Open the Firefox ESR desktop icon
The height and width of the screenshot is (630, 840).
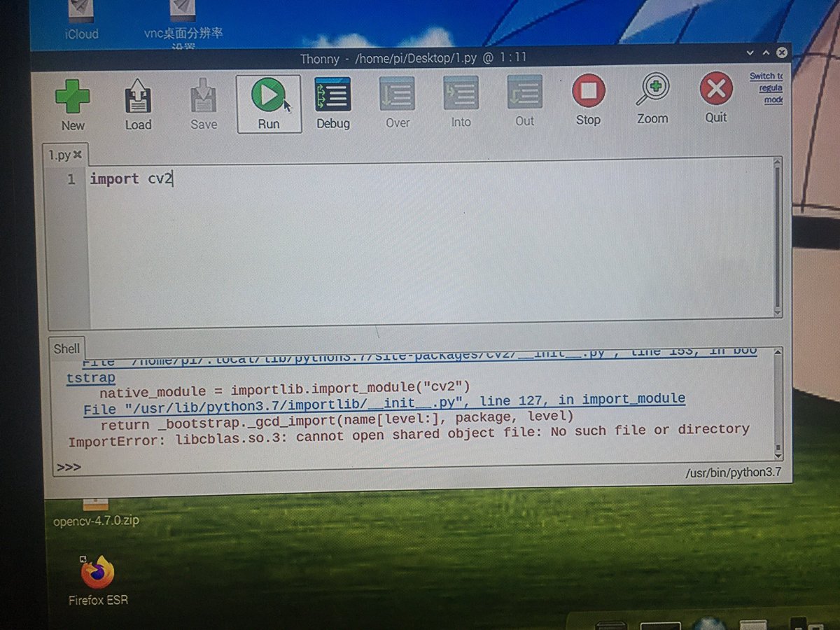[x=98, y=582]
